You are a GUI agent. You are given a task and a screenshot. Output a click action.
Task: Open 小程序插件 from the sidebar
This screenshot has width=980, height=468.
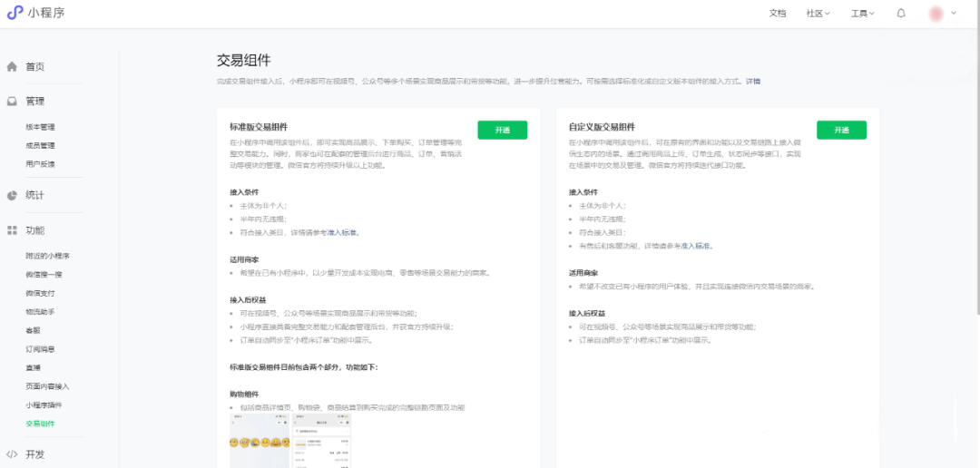point(44,405)
